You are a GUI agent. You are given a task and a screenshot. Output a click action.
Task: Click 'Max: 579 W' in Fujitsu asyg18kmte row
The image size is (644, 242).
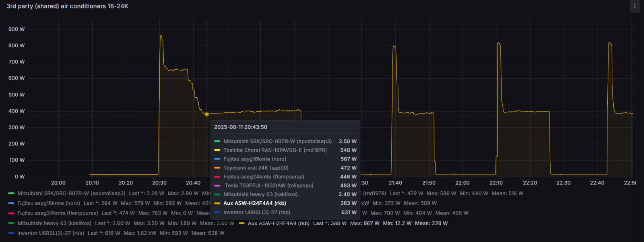coord(135,203)
